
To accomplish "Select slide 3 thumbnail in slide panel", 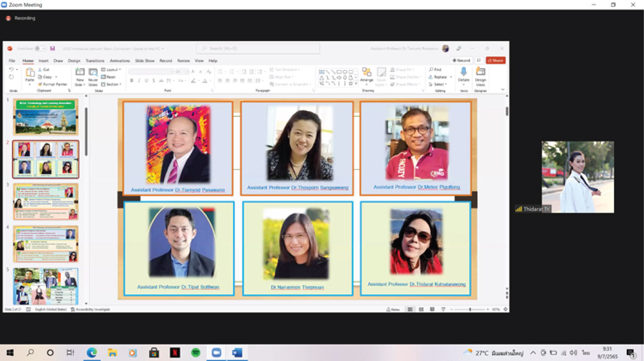I will pyautogui.click(x=45, y=202).
